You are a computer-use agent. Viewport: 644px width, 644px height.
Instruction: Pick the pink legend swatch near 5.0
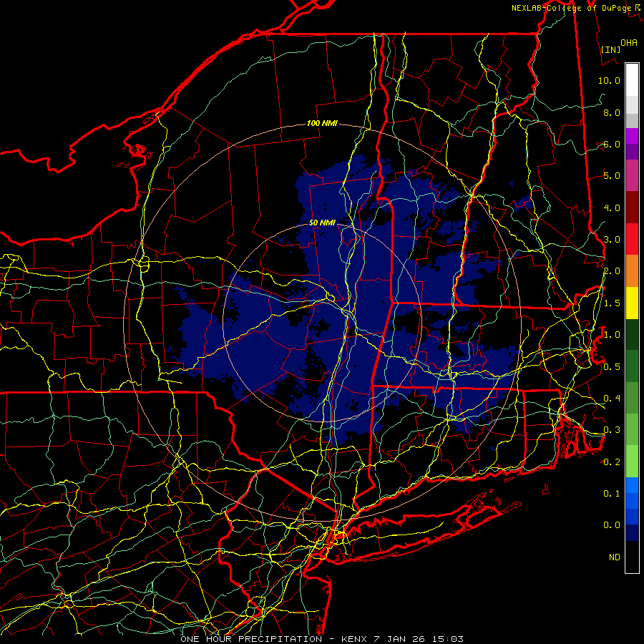pyautogui.click(x=632, y=175)
